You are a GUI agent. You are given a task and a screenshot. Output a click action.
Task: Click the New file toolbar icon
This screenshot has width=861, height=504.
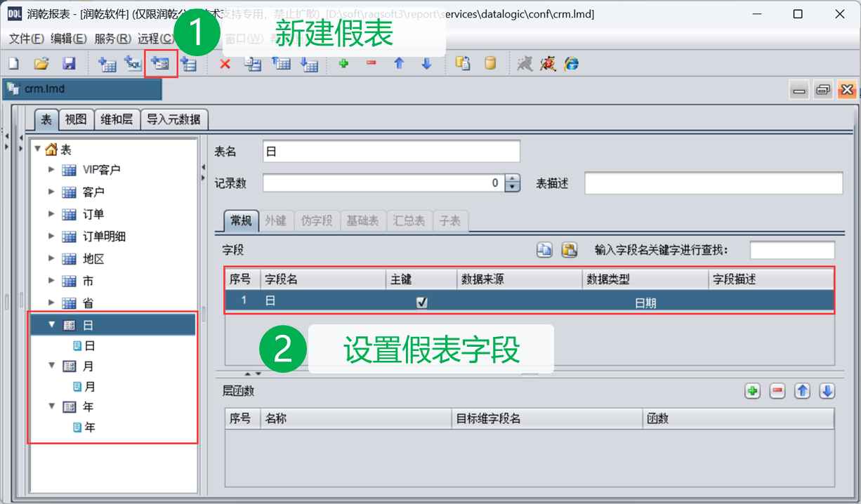pos(13,64)
